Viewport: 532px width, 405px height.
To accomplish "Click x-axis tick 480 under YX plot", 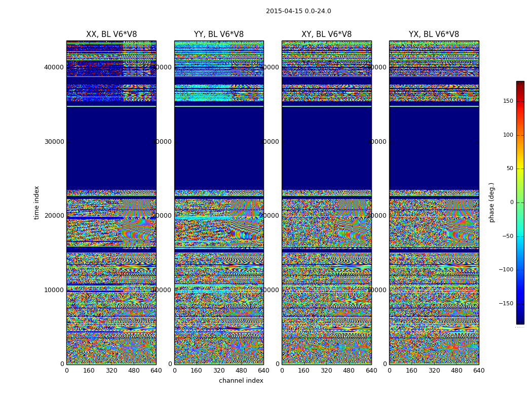I will (x=457, y=371).
